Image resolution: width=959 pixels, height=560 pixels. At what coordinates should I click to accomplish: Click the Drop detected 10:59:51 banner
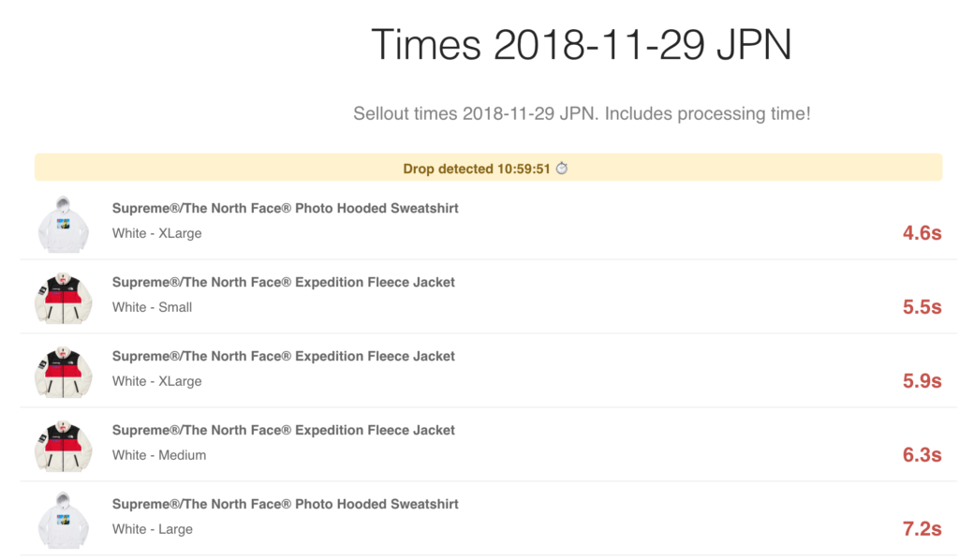coord(488,168)
